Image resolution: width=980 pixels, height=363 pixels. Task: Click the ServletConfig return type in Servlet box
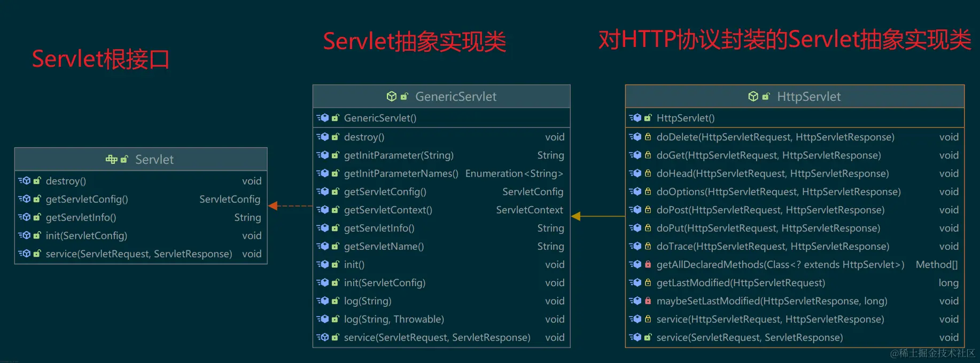(x=230, y=200)
